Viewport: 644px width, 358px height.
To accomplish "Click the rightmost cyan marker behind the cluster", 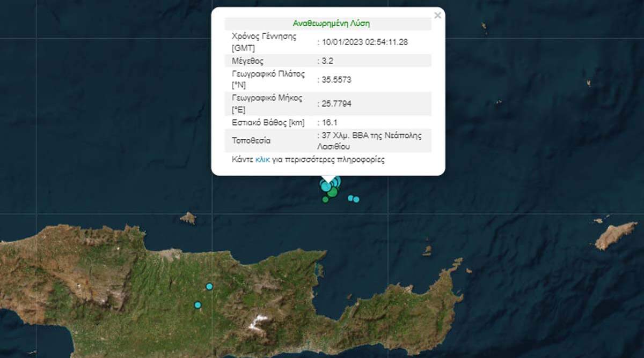I will click(x=338, y=181).
